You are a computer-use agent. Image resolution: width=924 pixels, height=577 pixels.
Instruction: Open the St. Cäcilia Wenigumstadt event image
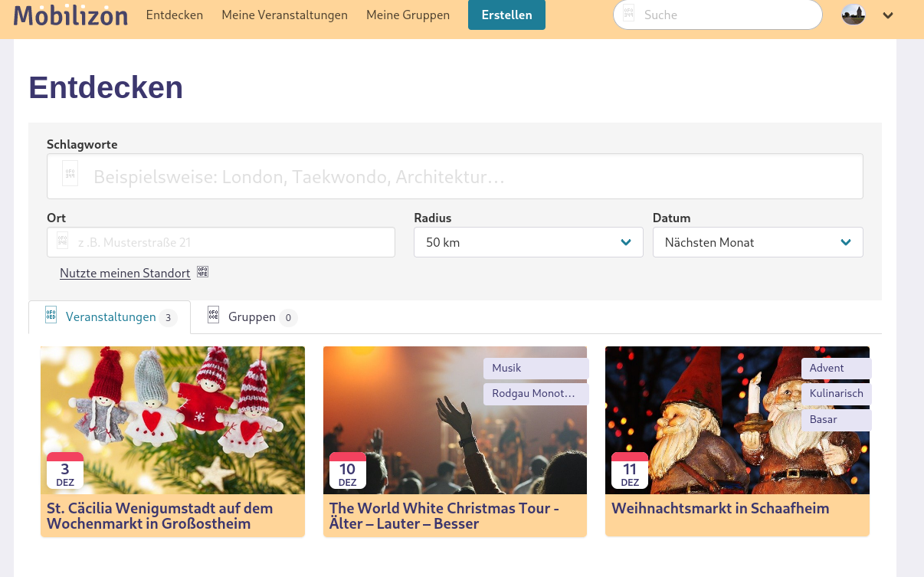(172, 420)
